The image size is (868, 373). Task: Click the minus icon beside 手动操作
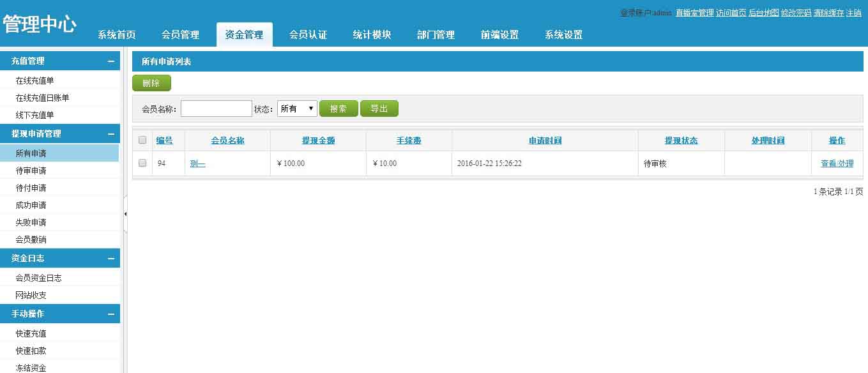(110, 314)
